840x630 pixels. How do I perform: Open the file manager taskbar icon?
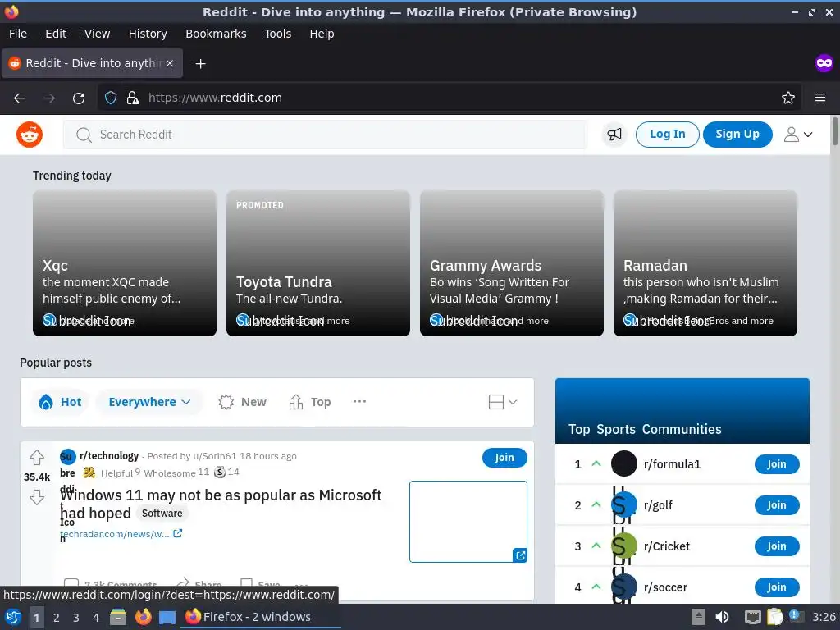(x=118, y=617)
